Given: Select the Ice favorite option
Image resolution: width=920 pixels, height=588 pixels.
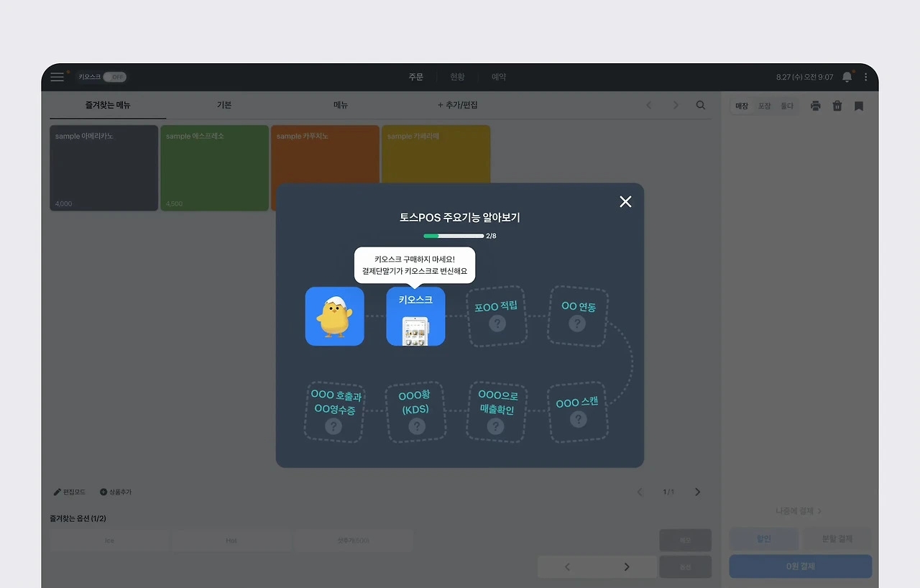Looking at the screenshot, I should pyautogui.click(x=109, y=541).
